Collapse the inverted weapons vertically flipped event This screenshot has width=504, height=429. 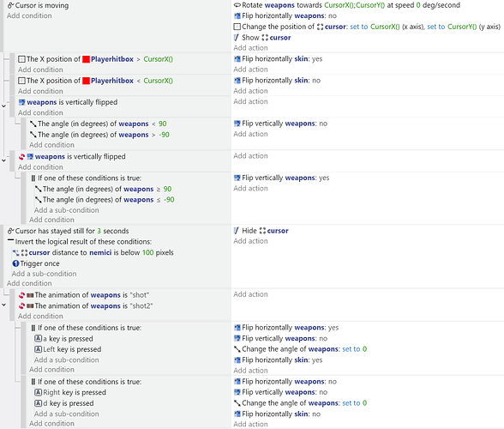(x=3, y=160)
